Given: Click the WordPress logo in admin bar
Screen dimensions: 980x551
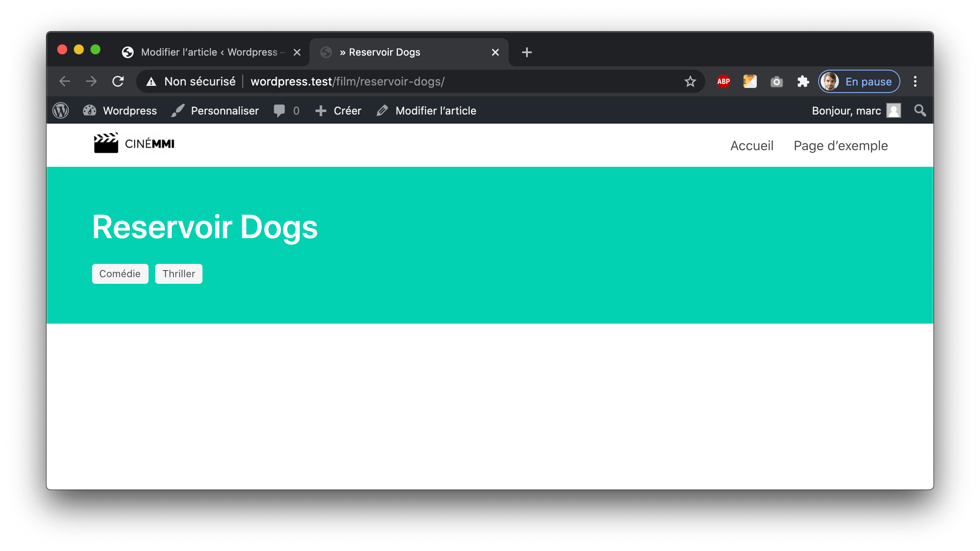Looking at the screenshot, I should click(61, 111).
